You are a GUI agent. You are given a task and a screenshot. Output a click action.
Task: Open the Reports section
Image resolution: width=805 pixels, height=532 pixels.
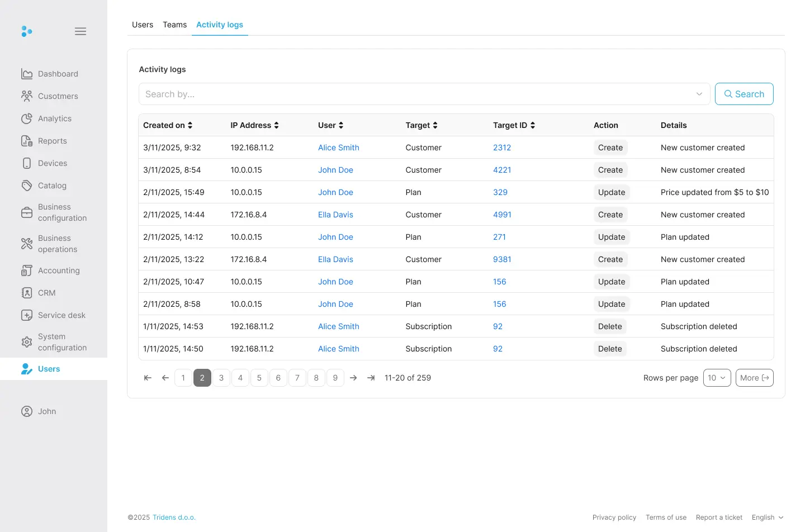[51, 141]
